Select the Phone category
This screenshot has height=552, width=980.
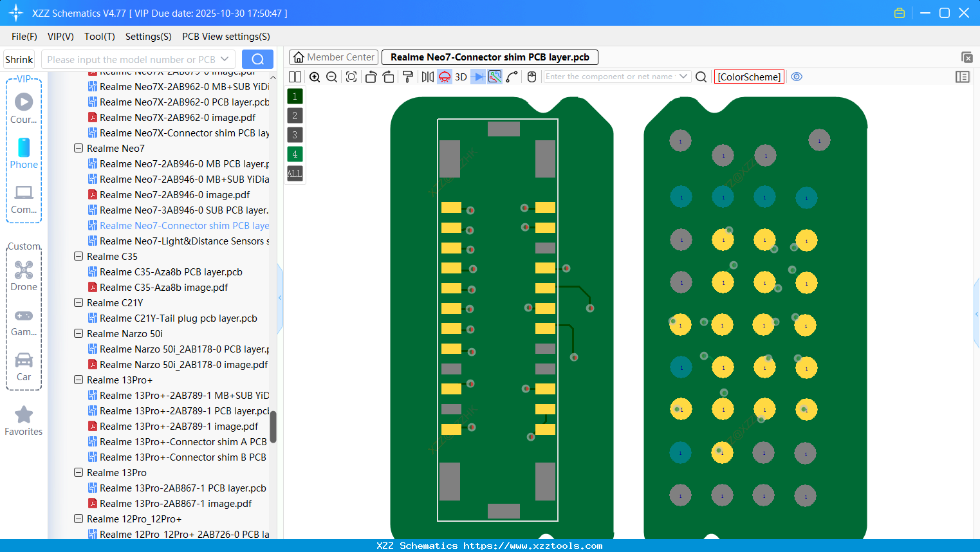(24, 154)
